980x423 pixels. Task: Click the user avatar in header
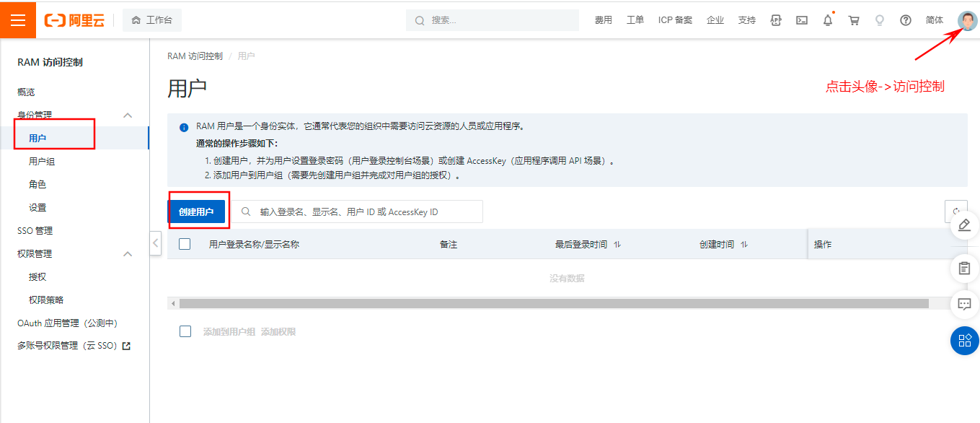coord(967,20)
